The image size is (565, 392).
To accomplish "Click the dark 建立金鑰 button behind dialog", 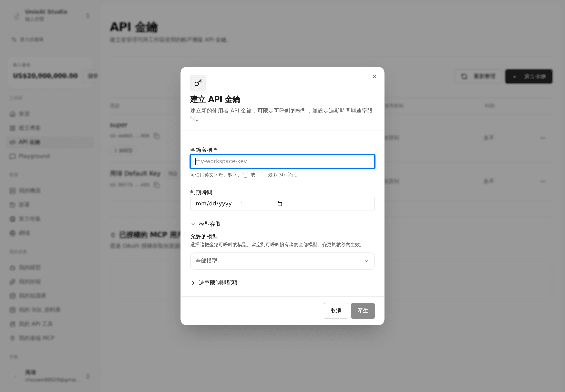I will click(x=529, y=76).
